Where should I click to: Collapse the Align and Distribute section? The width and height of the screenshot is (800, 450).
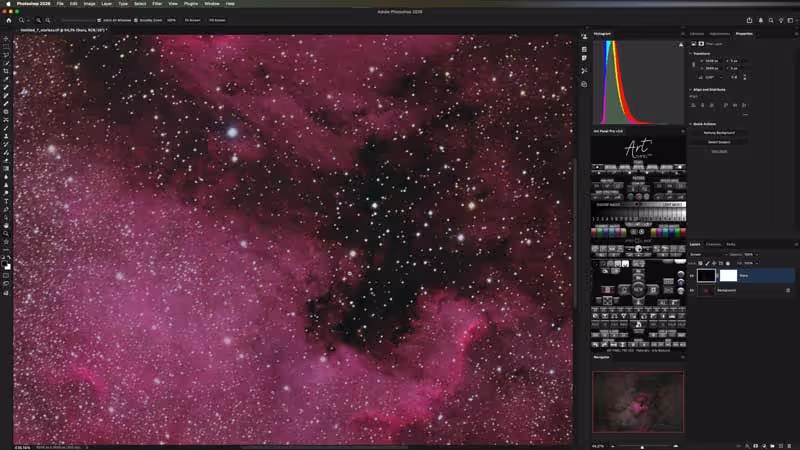(691, 90)
